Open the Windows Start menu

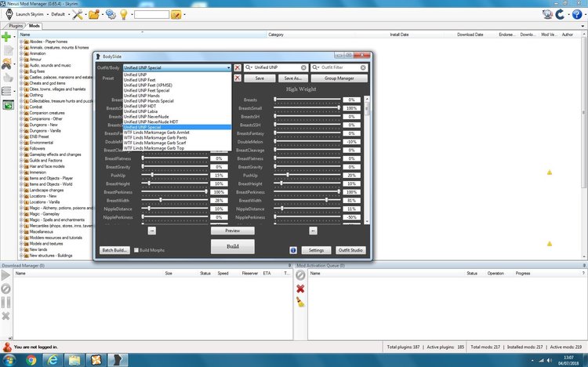pyautogui.click(x=9, y=360)
